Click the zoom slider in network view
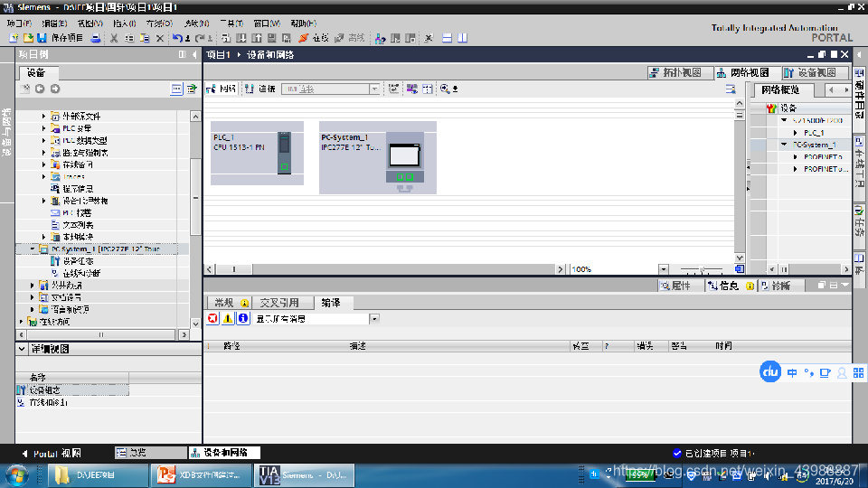The height and width of the screenshot is (488, 868). 702,269
